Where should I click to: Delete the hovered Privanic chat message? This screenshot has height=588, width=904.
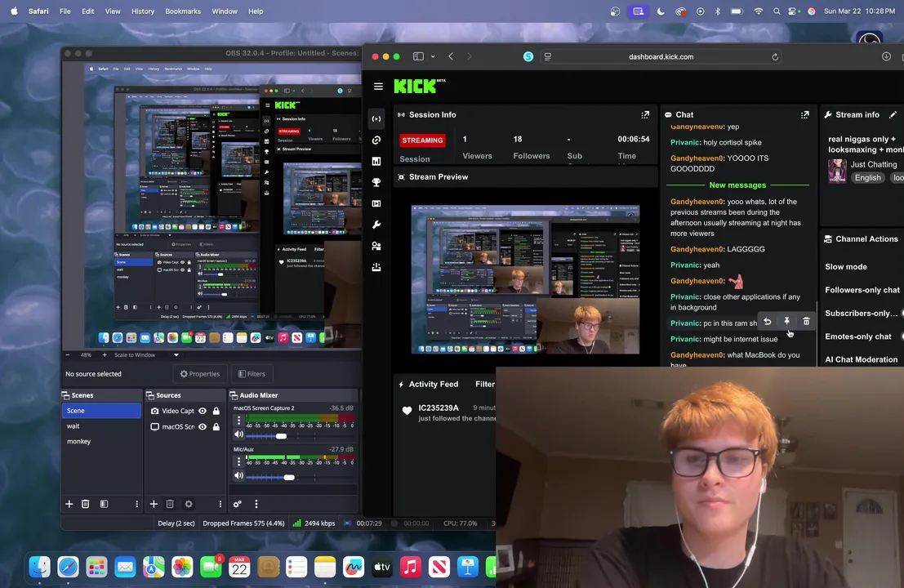(x=807, y=322)
